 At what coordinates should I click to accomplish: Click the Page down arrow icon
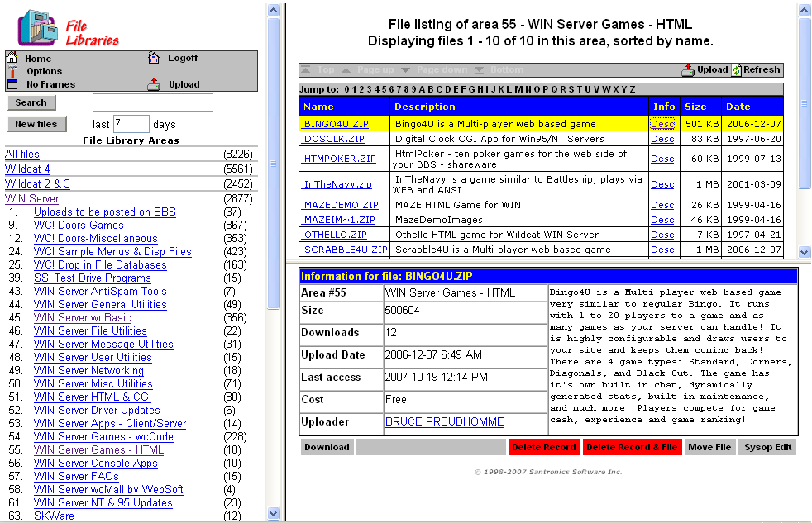tap(408, 70)
